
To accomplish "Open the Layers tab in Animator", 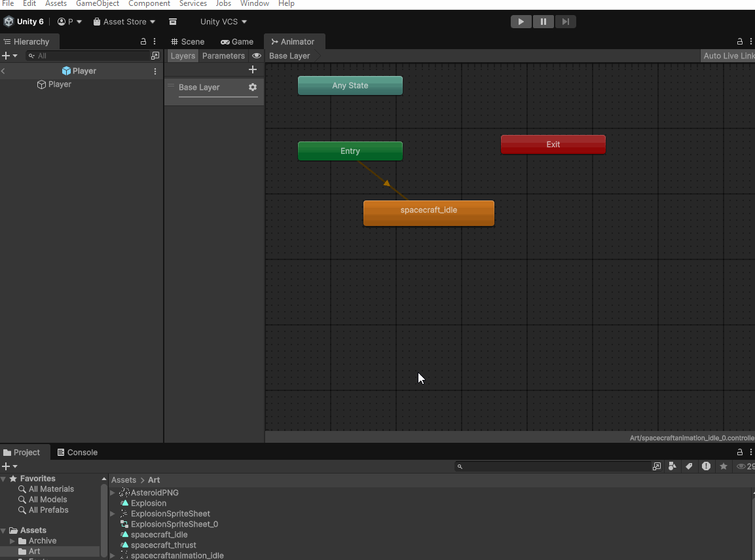I will 183,56.
